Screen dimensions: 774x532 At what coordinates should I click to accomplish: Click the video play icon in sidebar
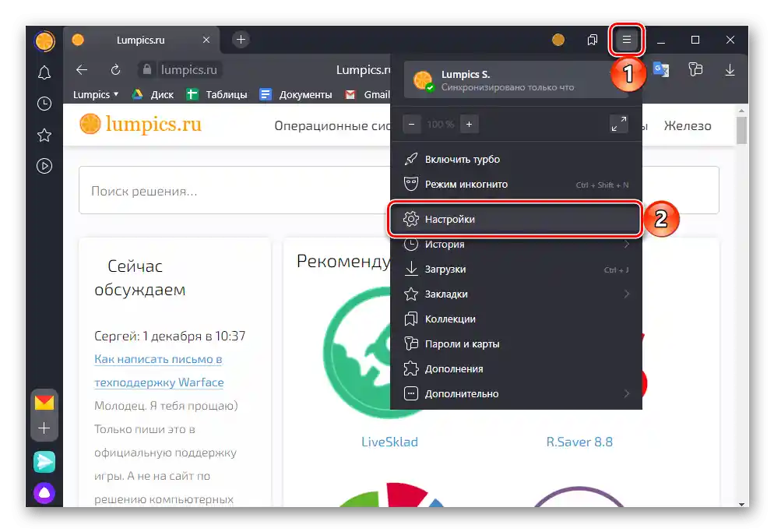44,166
